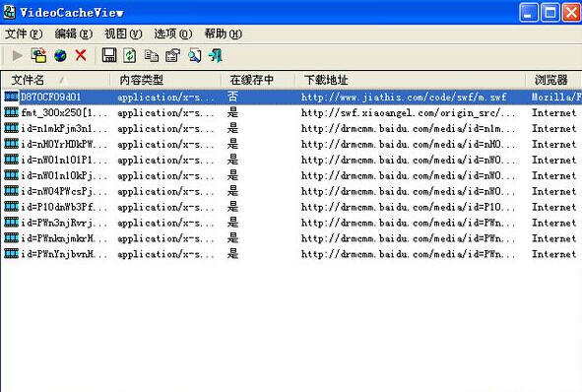Viewport: 582px width, 392px height.
Task: Select file name id=nW04PWcsPj...
Action: 64,191
